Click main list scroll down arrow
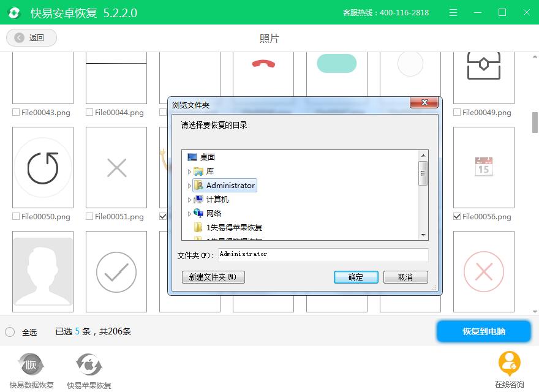The width and height of the screenshot is (539, 392). coord(535,312)
